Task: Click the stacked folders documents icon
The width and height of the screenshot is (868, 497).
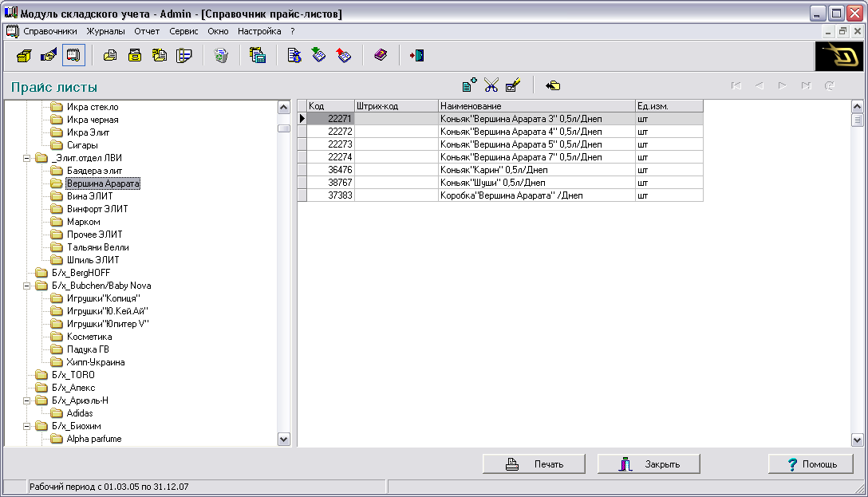Action: 160,55
